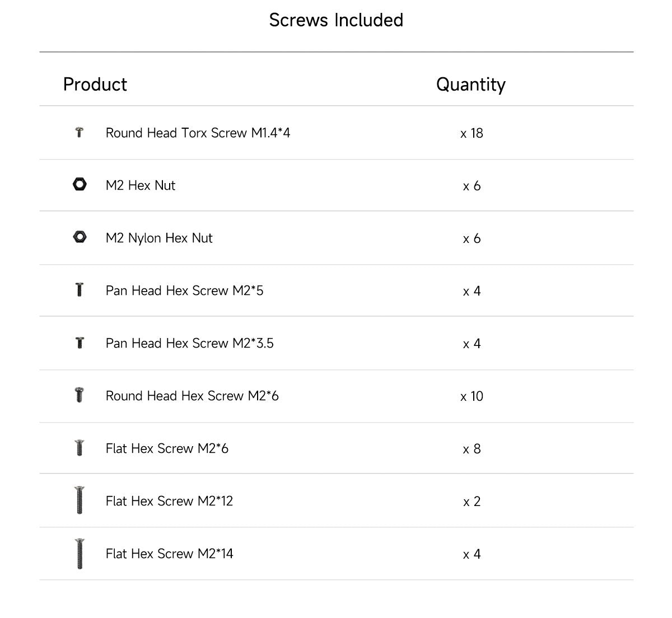This screenshot has width=672, height=618.
Task: Click the Quantity column header
Action: click(x=470, y=85)
